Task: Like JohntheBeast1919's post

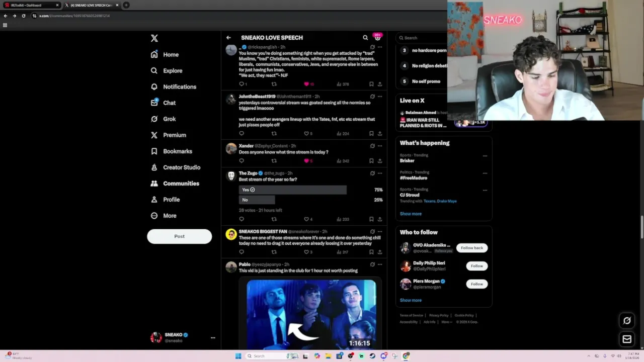Action: coord(306,134)
